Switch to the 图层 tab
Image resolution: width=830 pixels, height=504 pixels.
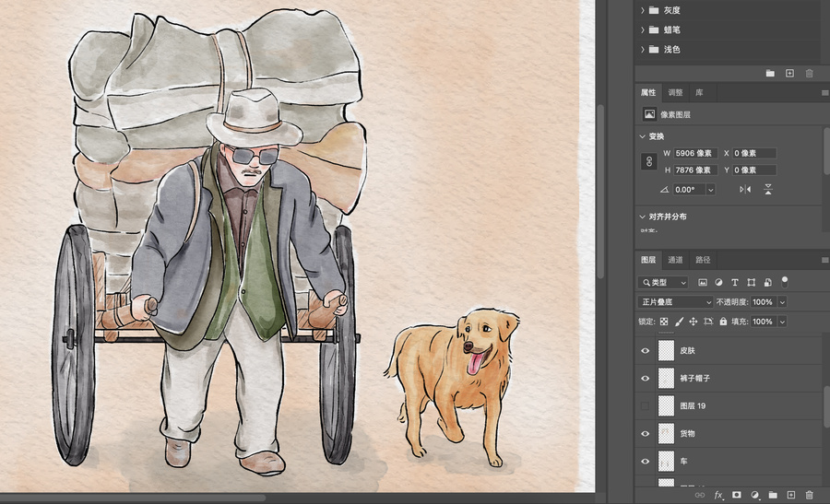pyautogui.click(x=648, y=260)
